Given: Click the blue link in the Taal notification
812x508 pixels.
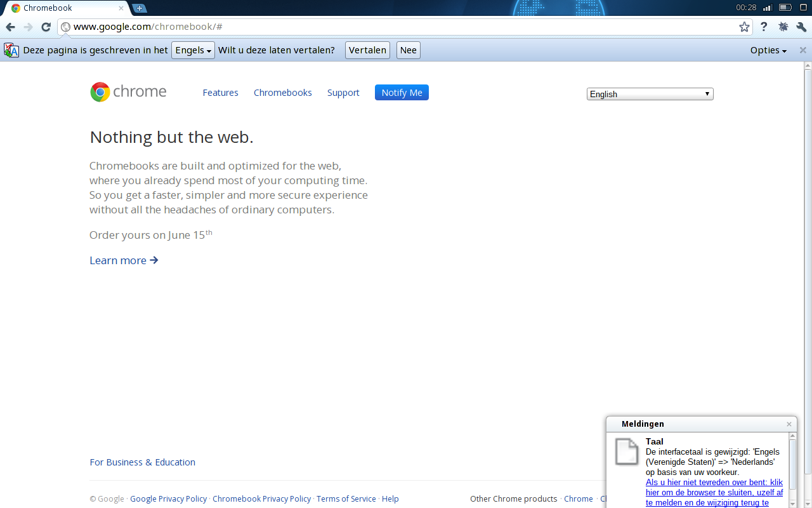Looking at the screenshot, I should (x=714, y=493).
